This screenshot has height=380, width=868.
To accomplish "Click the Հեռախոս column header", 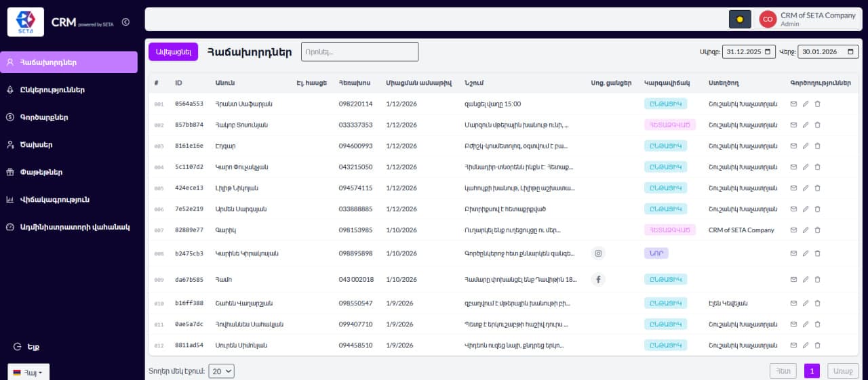I will [355, 83].
